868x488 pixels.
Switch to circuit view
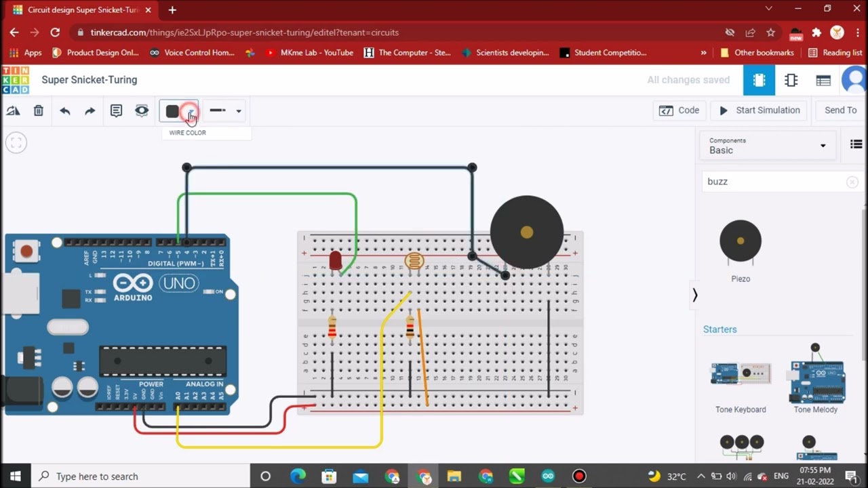pyautogui.click(x=759, y=80)
